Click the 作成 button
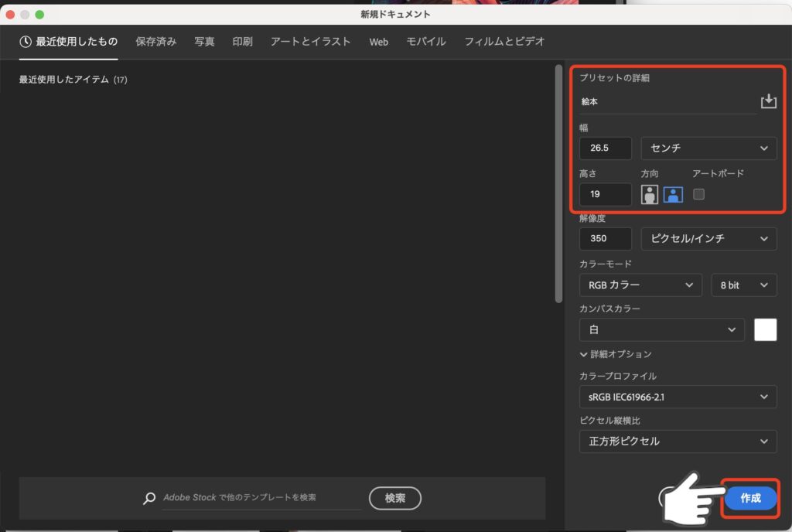 (750, 499)
